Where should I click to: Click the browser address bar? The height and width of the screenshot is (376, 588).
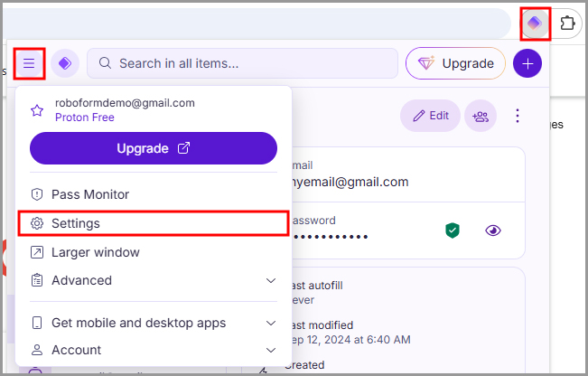click(x=257, y=23)
